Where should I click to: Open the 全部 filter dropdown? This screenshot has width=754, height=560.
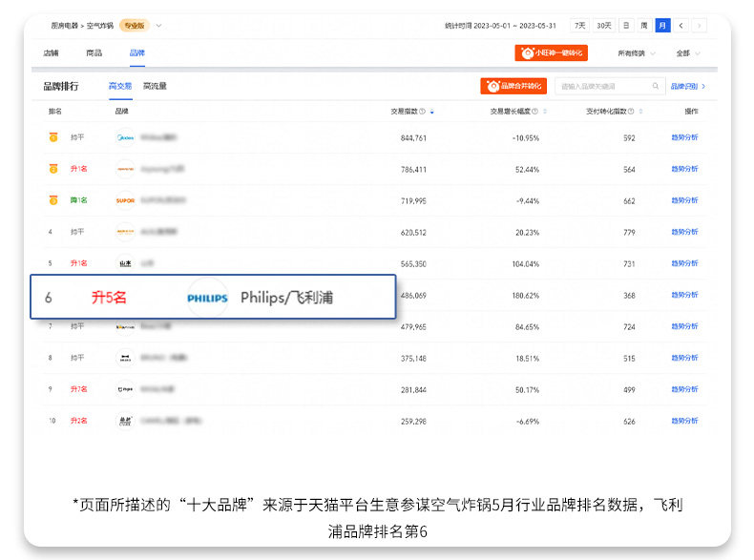coord(687,53)
